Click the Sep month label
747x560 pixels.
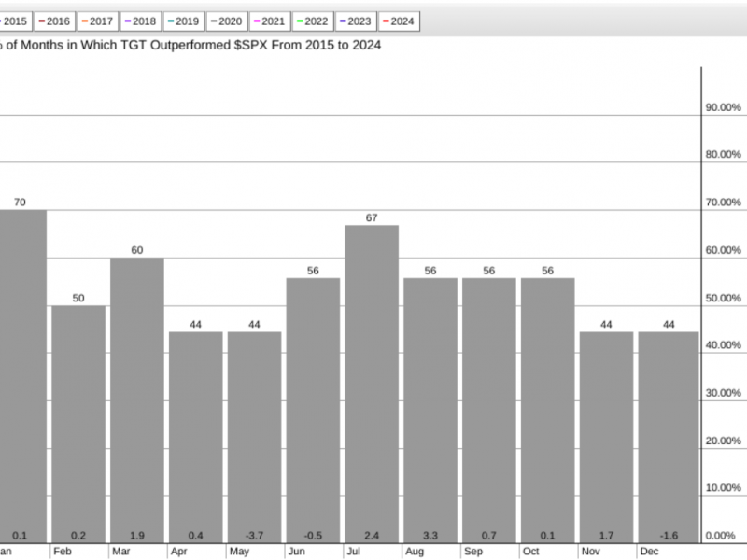[473, 552]
